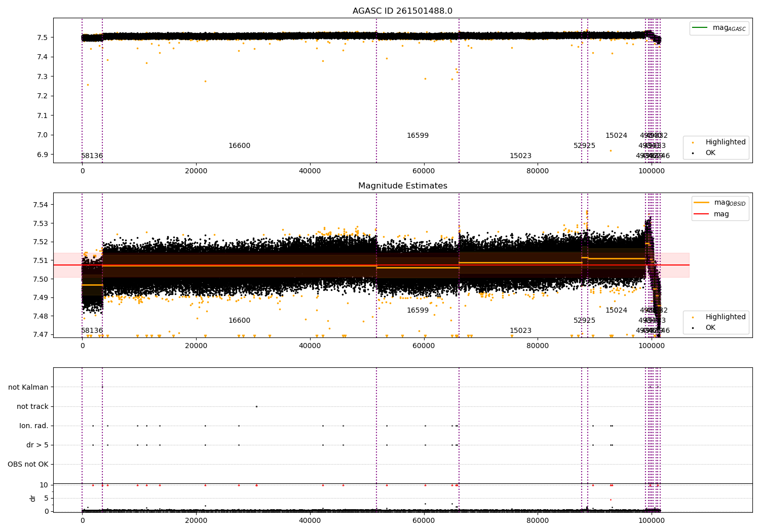Click x-axis tick 100000 in bottom plot
760x532 pixels.
[x=651, y=520]
